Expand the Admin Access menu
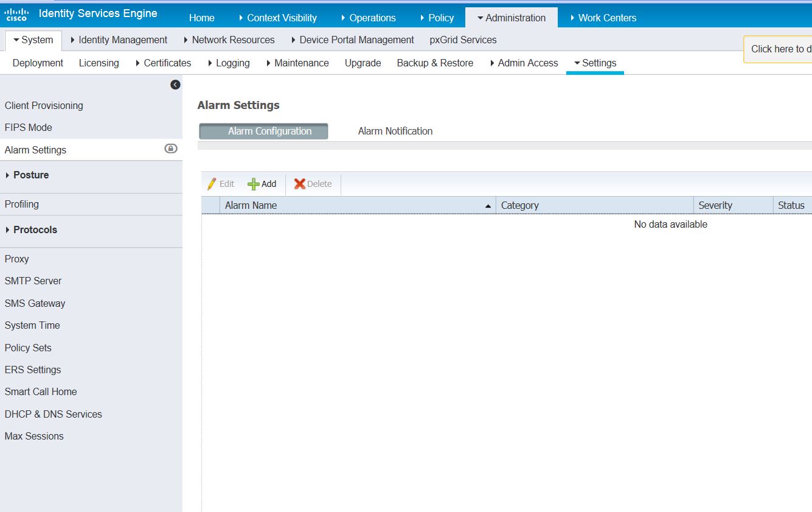Image resolution: width=812 pixels, height=512 pixels. pyautogui.click(x=524, y=63)
